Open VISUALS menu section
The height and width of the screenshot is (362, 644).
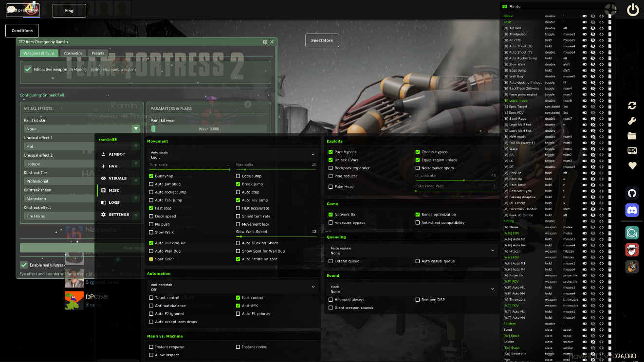point(117,179)
